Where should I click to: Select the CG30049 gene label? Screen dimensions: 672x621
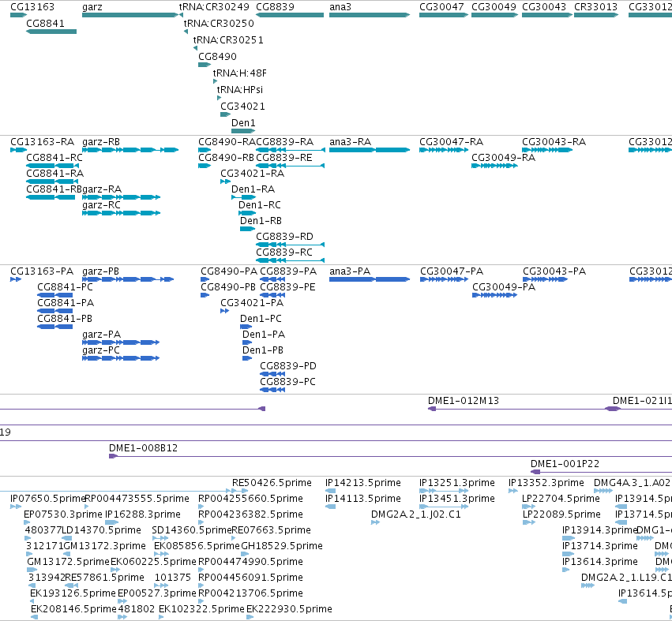494,7
